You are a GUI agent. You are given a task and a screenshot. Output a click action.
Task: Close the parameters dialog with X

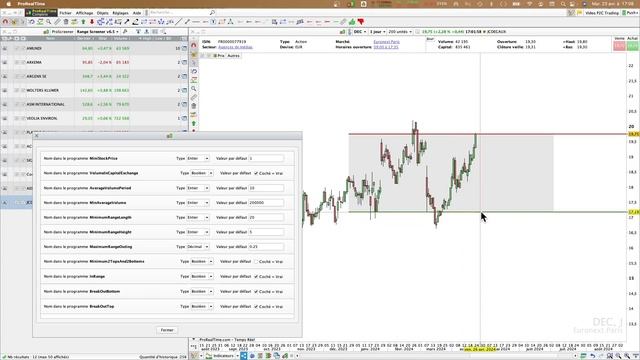(x=37, y=136)
